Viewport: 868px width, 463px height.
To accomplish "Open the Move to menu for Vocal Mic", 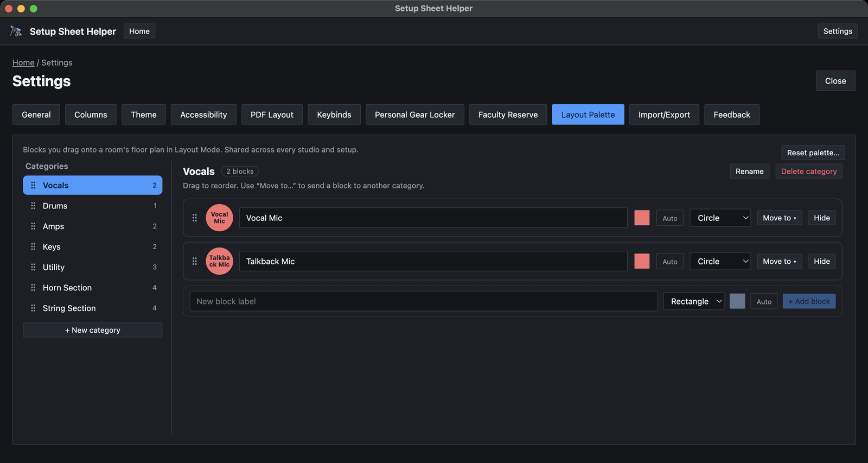I will 780,218.
